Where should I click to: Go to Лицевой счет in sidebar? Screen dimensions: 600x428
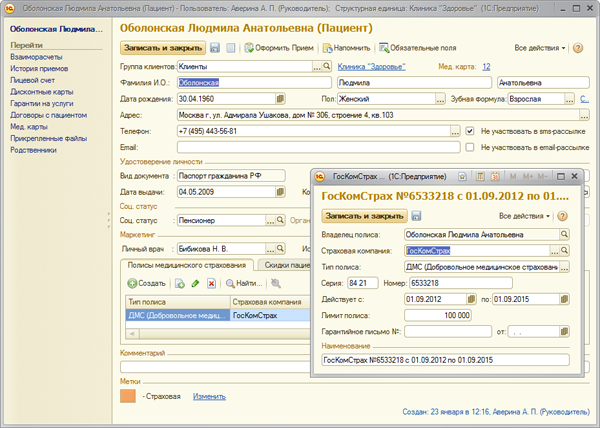pos(33,80)
